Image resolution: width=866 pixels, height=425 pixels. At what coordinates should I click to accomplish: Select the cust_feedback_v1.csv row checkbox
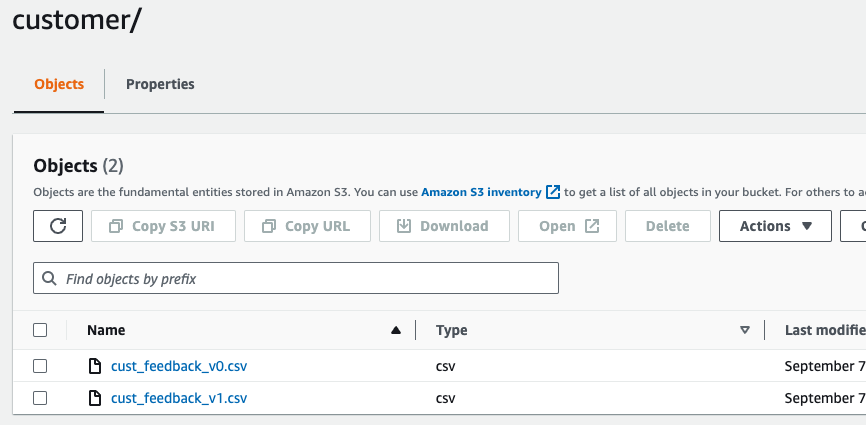40,398
